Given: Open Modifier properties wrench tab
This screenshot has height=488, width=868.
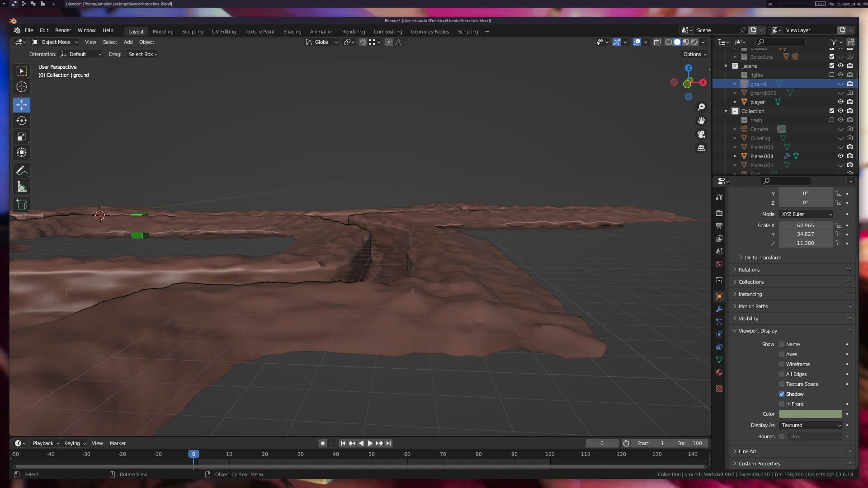Looking at the screenshot, I should pyautogui.click(x=719, y=309).
